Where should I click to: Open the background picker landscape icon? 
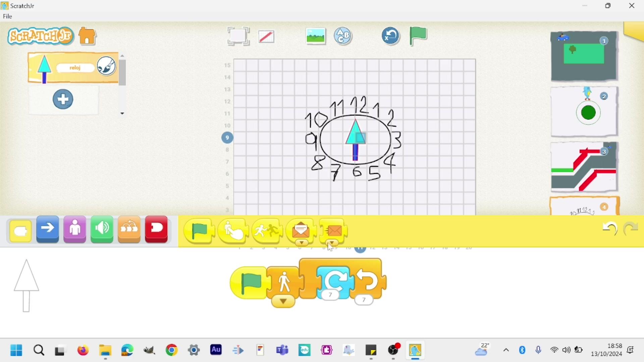pos(316,36)
